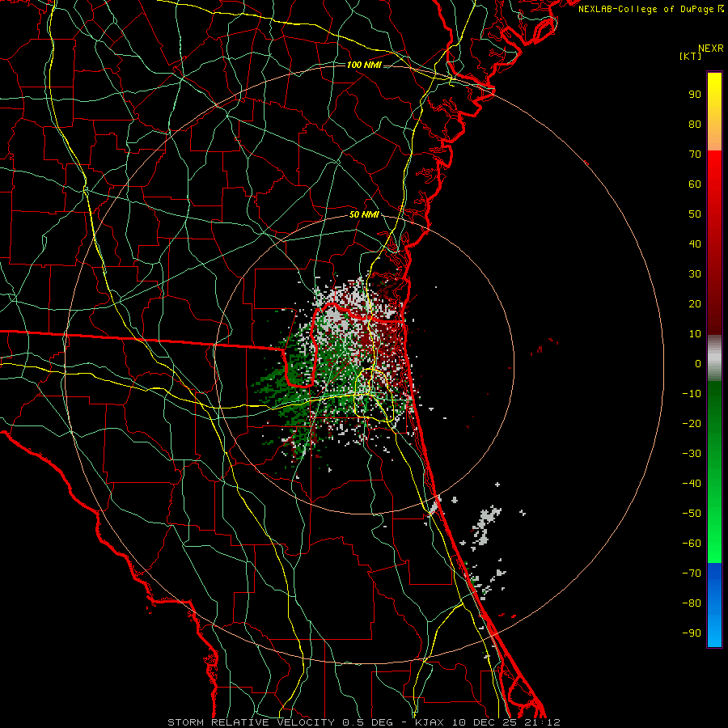Click the 0 value on the velocity scale
The width and height of the screenshot is (728, 728).
pyautogui.click(x=698, y=363)
